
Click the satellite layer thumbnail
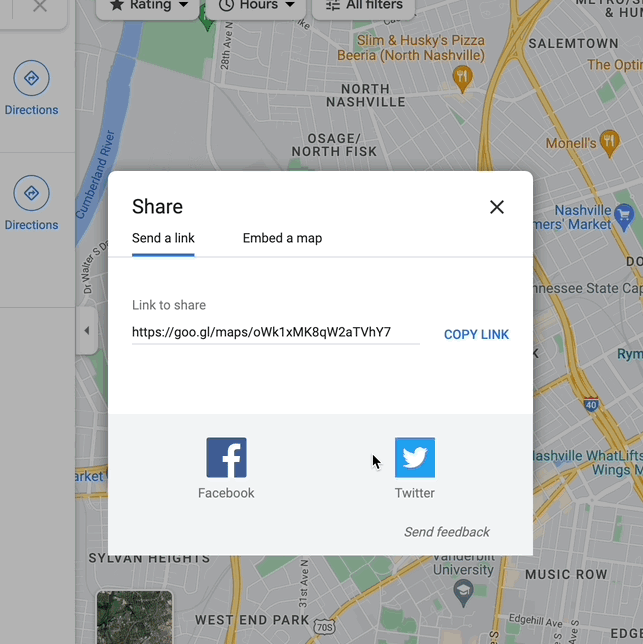coord(134,618)
